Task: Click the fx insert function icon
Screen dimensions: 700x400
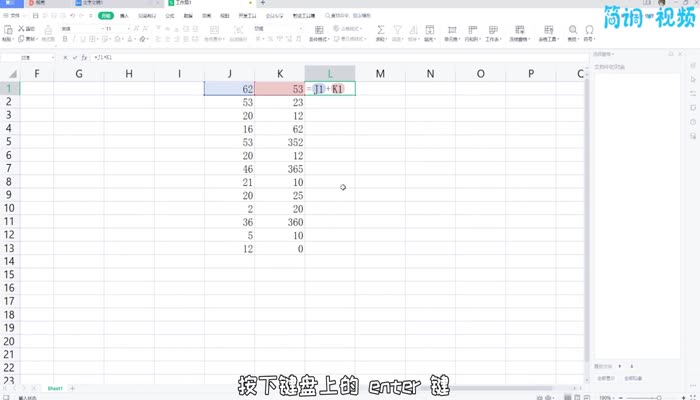Action: pyautogui.click(x=85, y=58)
